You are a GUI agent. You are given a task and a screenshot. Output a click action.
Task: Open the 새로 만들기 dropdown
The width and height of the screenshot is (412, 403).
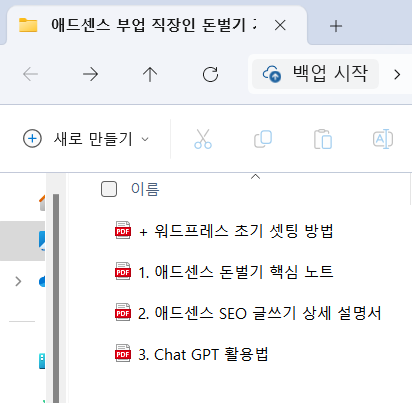[x=86, y=139]
